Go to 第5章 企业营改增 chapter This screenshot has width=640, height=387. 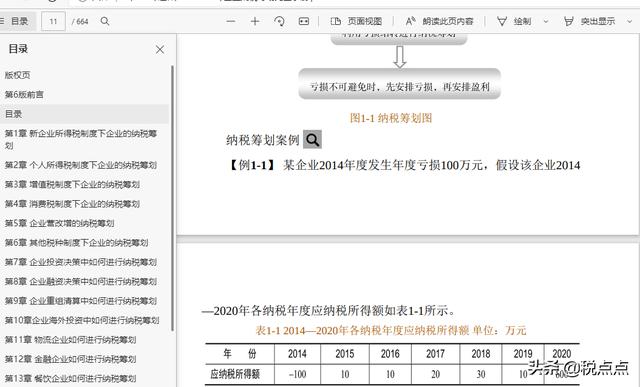(59, 223)
